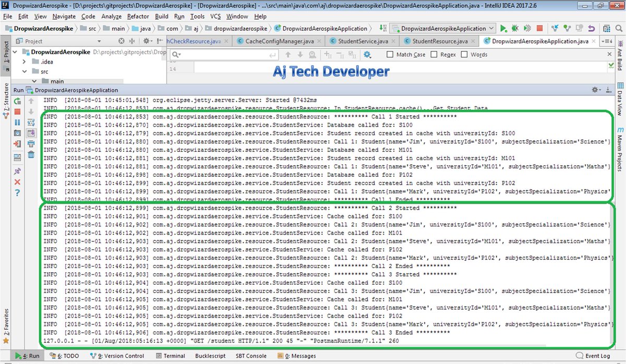
Task: Open the Event Log panel
Action: 595,356
